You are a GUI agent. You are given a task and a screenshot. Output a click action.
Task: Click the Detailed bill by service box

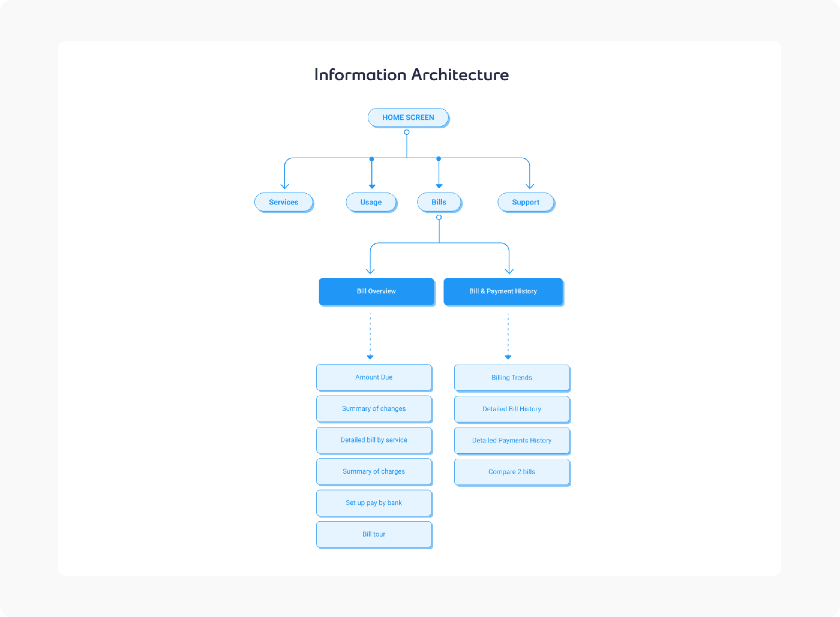[374, 440]
